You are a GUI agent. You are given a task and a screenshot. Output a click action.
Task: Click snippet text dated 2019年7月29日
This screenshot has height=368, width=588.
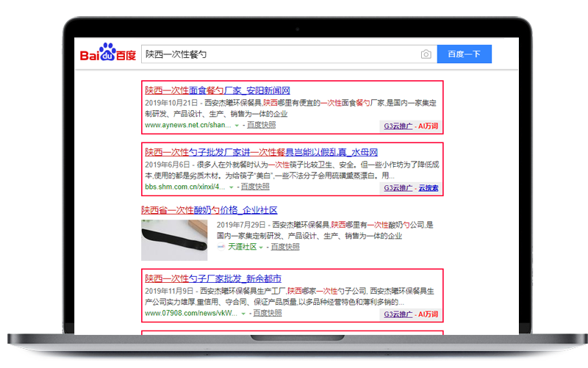click(325, 230)
